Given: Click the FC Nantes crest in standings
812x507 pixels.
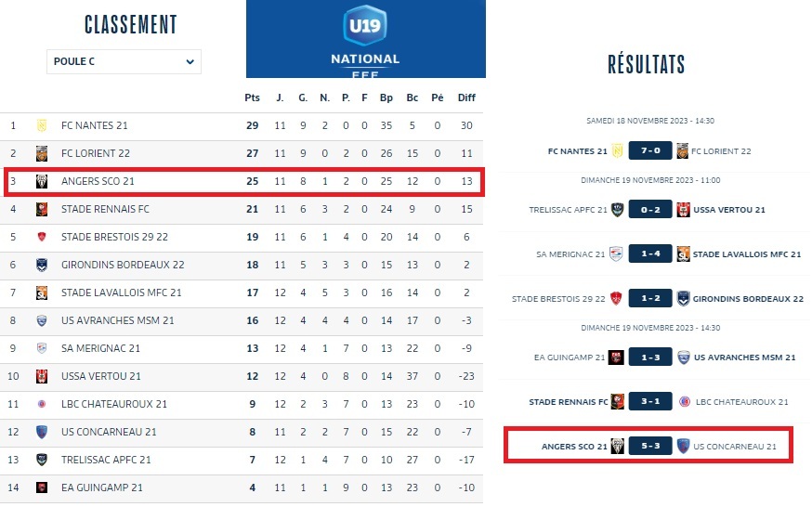Looking at the screenshot, I should point(42,125).
